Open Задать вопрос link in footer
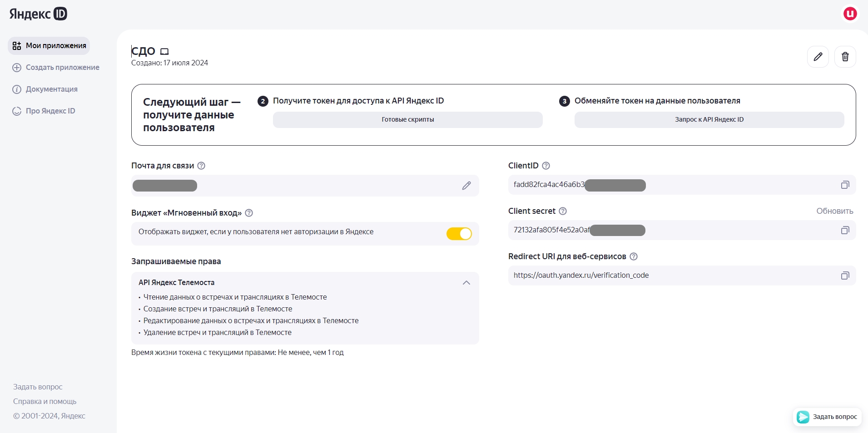868x433 pixels. coord(38,387)
